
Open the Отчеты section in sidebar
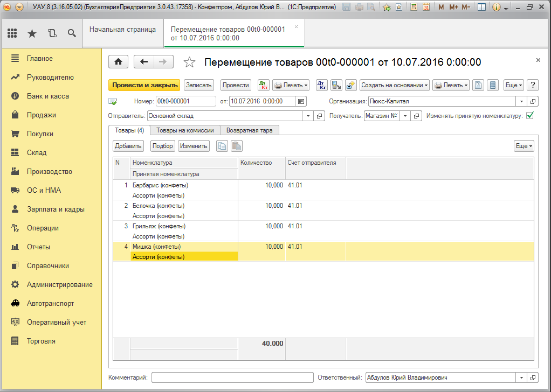coord(38,247)
